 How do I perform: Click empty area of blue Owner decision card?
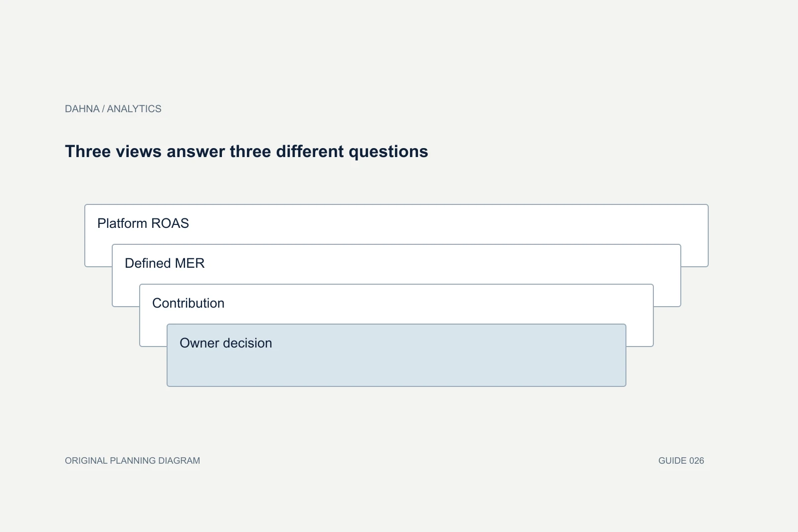pos(397,368)
